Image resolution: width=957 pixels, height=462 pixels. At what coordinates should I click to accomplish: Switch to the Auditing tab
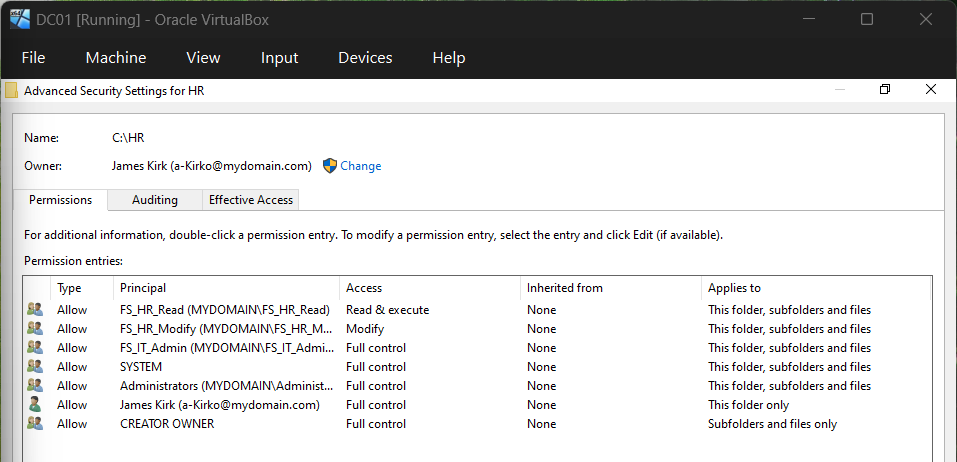155,200
